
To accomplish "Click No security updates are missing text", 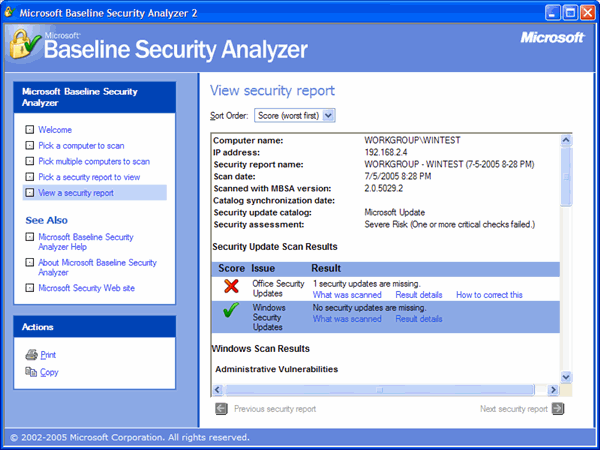I will (369, 308).
